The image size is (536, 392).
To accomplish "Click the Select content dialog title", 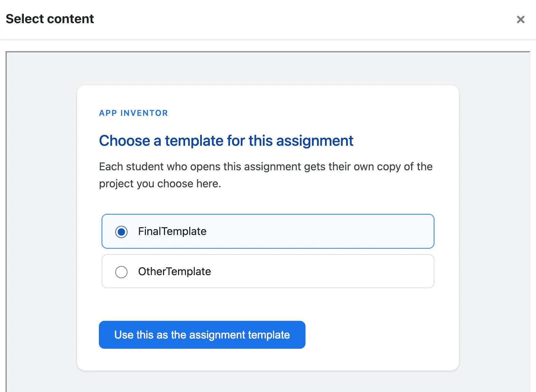I will 50,19.
